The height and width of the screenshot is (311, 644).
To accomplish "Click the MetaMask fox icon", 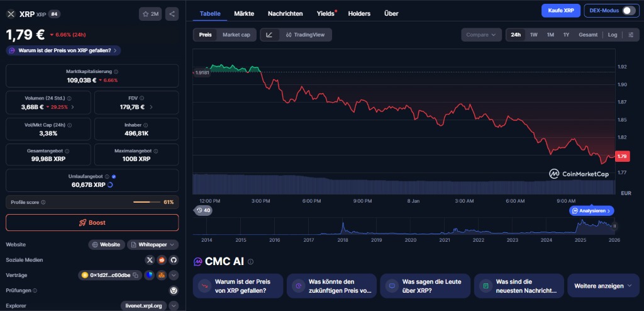I will click(162, 275).
